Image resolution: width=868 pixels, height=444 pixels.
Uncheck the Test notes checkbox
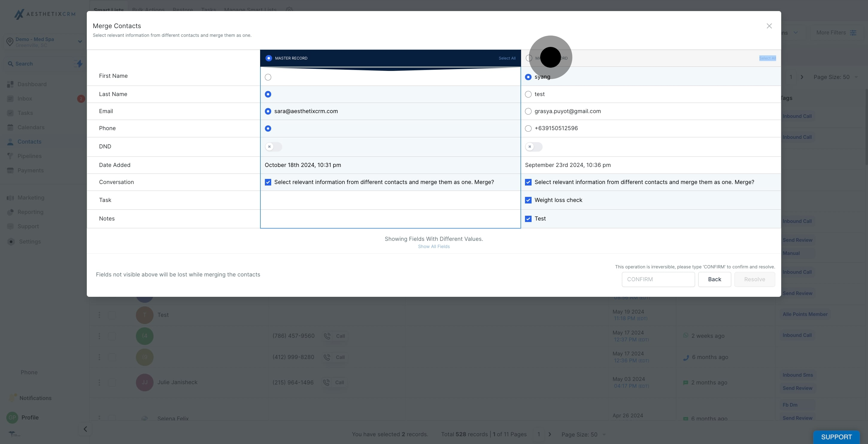[x=528, y=219]
